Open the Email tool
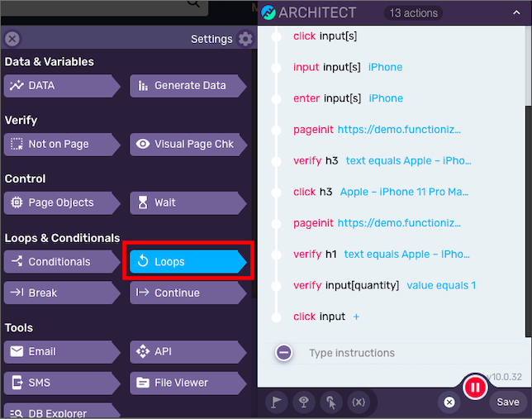This screenshot has width=532, height=419. (62, 352)
